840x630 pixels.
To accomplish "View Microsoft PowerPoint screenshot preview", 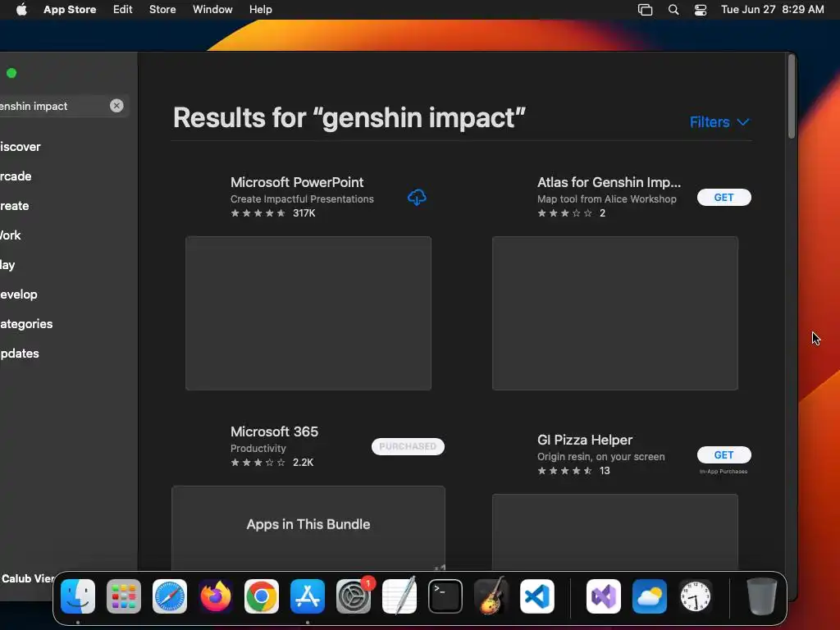I will pyautogui.click(x=308, y=313).
